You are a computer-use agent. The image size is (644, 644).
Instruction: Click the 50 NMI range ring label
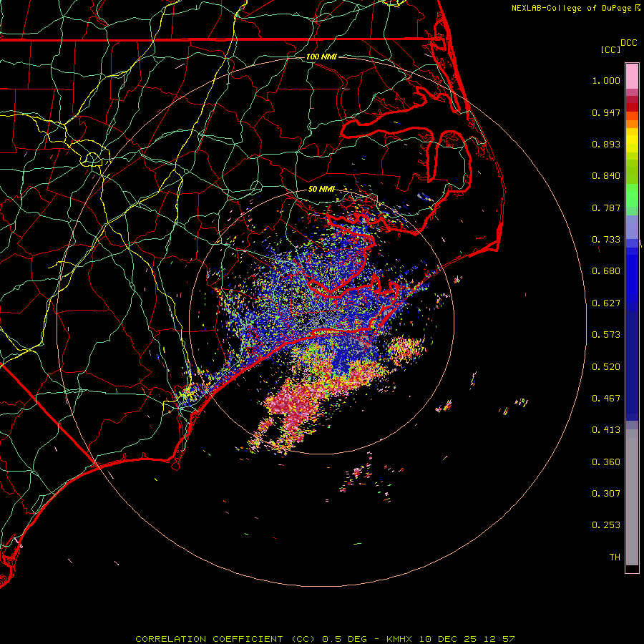[321, 189]
